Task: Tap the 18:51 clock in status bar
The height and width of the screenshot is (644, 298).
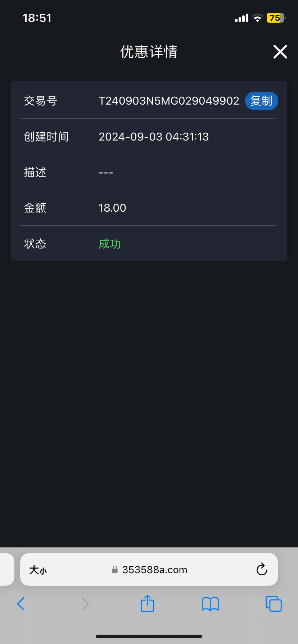Action: click(x=37, y=18)
